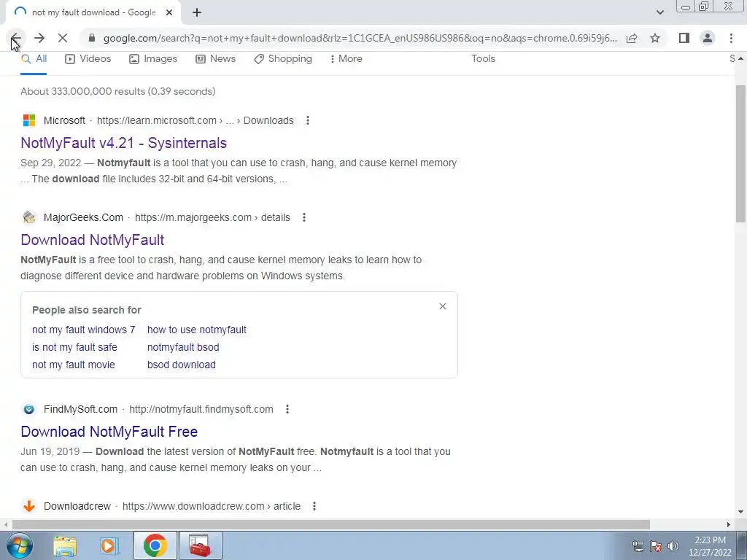Bookmark this page with the star icon
The image size is (747, 560).
(x=655, y=38)
